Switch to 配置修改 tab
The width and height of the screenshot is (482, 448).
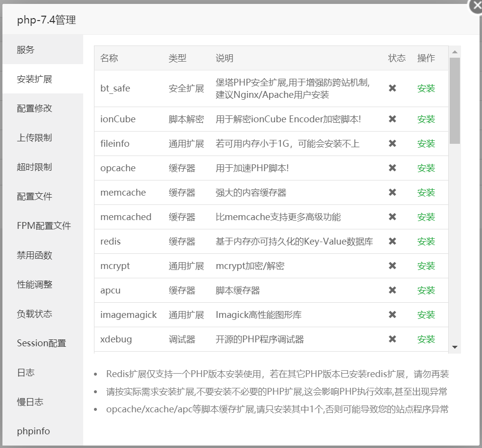43,108
